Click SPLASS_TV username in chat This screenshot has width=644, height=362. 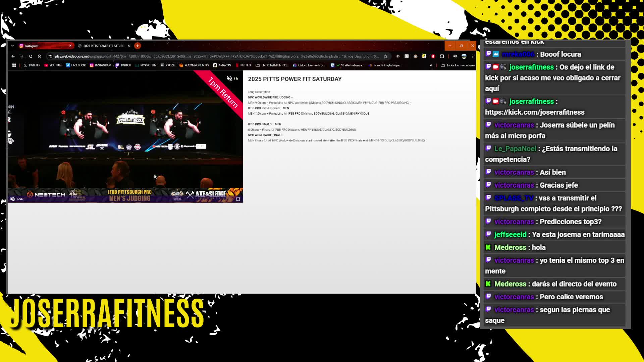[514, 198]
